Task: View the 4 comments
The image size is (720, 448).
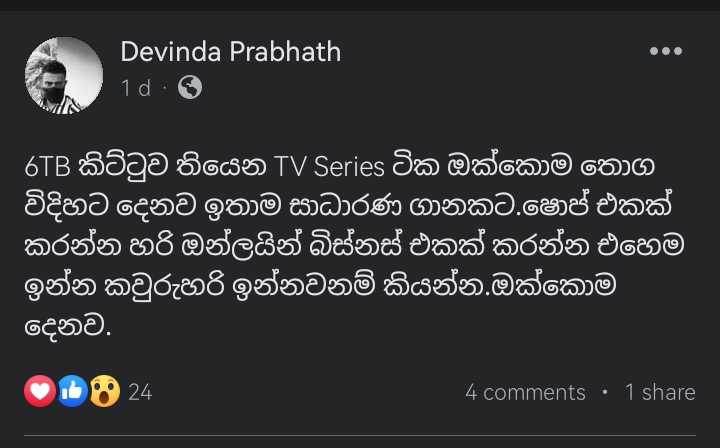Action: coord(525,392)
